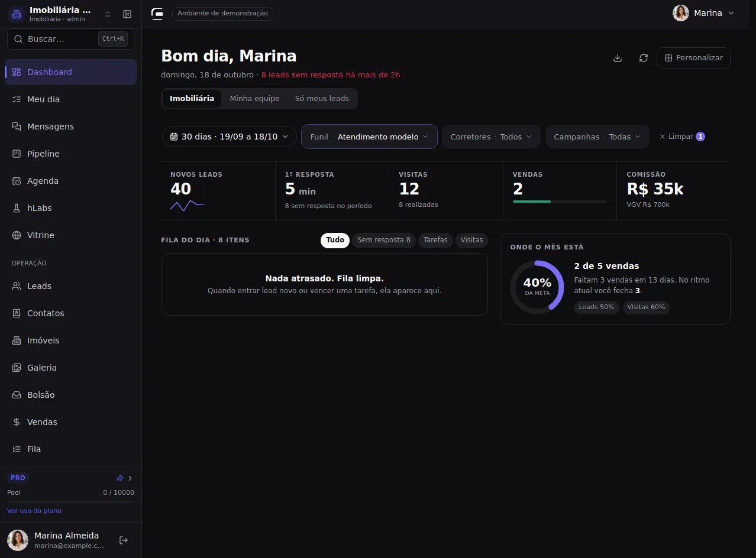Image resolution: width=756 pixels, height=558 pixels.
Task: Collapse the sidebar panel icon
Action: tap(127, 14)
